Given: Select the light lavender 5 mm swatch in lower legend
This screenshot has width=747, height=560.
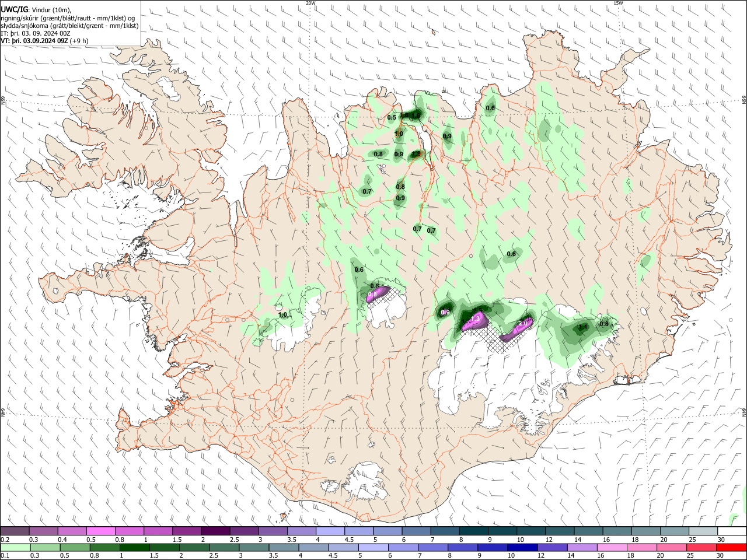Looking at the screenshot, I should [x=374, y=547].
